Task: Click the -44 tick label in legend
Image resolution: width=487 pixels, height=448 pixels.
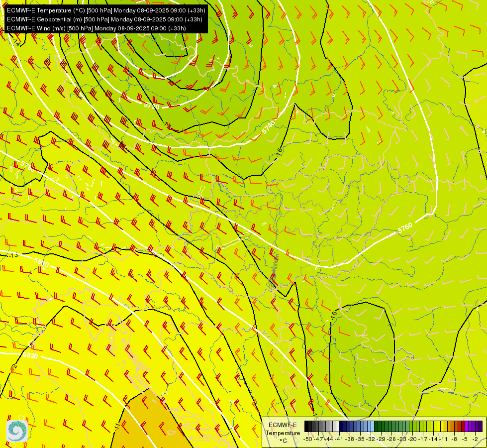Action: coord(329,440)
